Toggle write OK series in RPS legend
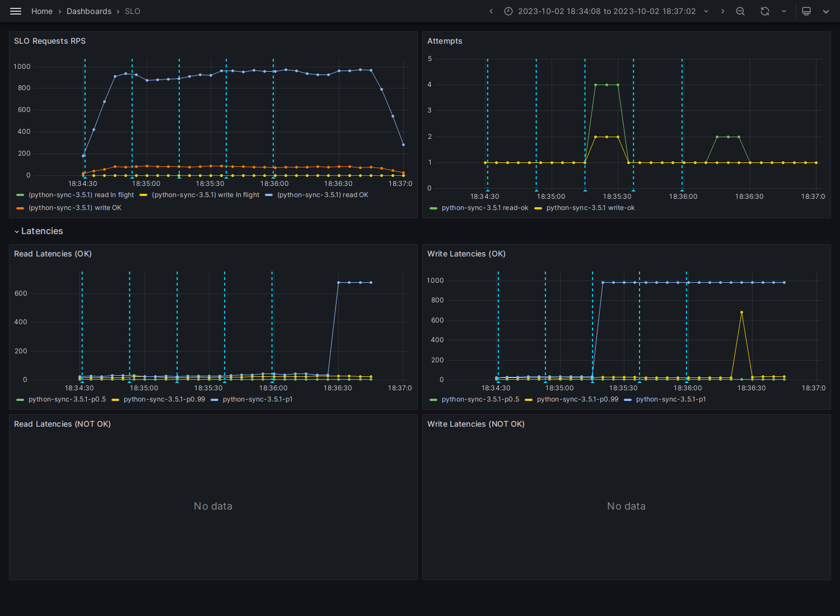This screenshot has height=616, width=840. pyautogui.click(x=75, y=208)
